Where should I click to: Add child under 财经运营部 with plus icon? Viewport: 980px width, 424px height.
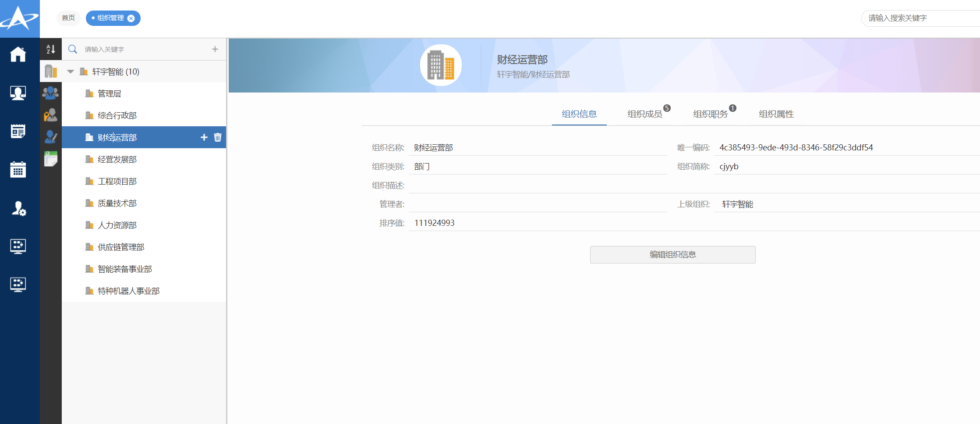click(204, 137)
